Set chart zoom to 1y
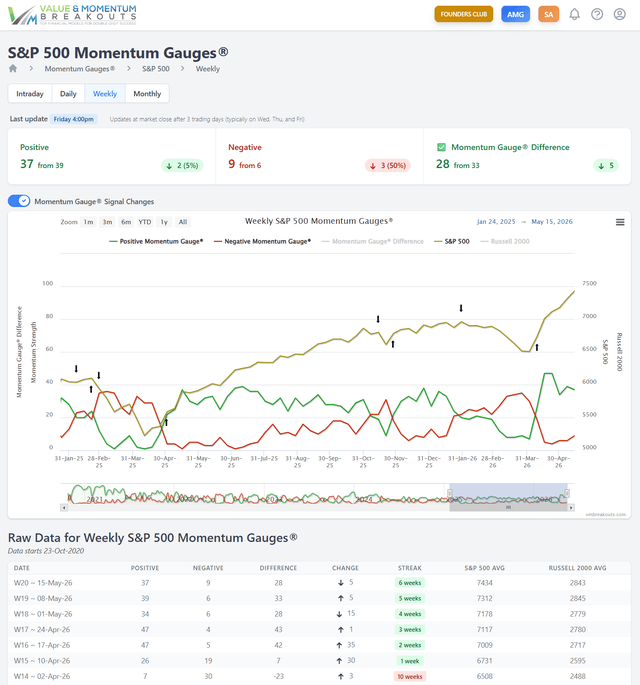This screenshot has height=685, width=640. coord(164,222)
